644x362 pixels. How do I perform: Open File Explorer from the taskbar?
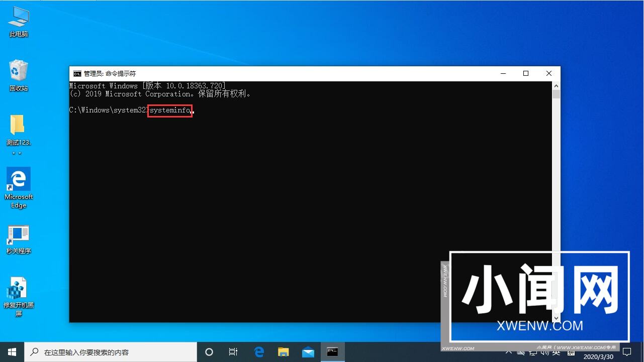coord(284,352)
